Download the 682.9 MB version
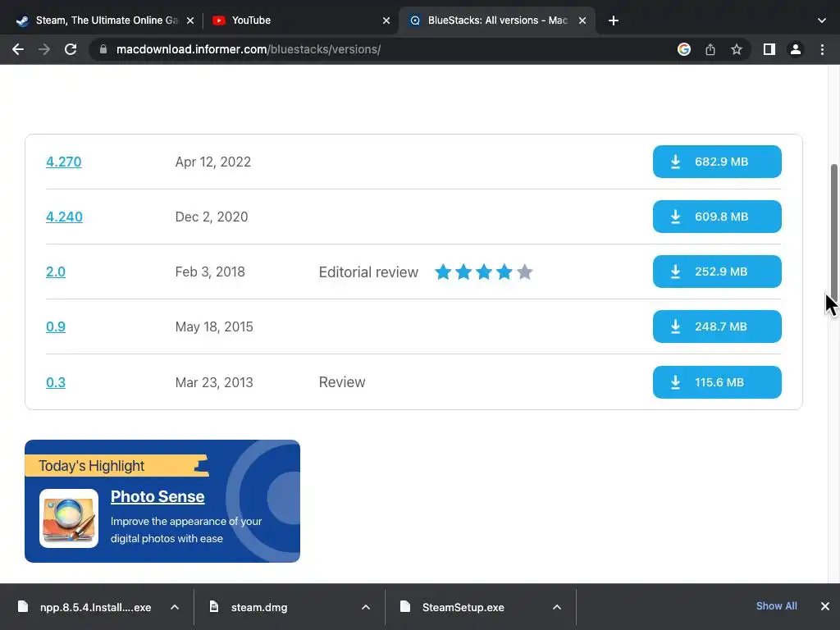This screenshot has height=630, width=840. pyautogui.click(x=717, y=162)
